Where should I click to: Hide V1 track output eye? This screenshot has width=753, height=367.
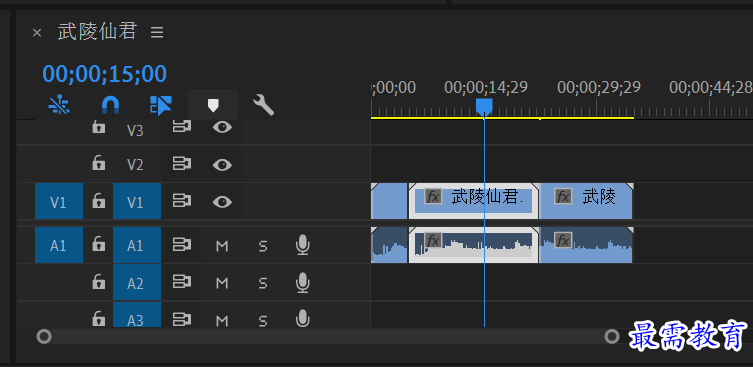222,202
